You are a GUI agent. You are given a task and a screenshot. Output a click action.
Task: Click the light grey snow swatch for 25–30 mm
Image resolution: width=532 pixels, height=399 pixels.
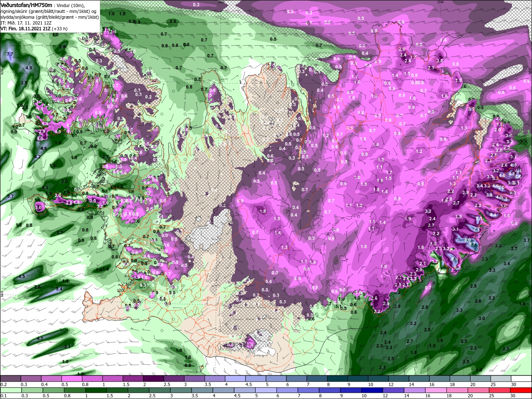coord(501,378)
